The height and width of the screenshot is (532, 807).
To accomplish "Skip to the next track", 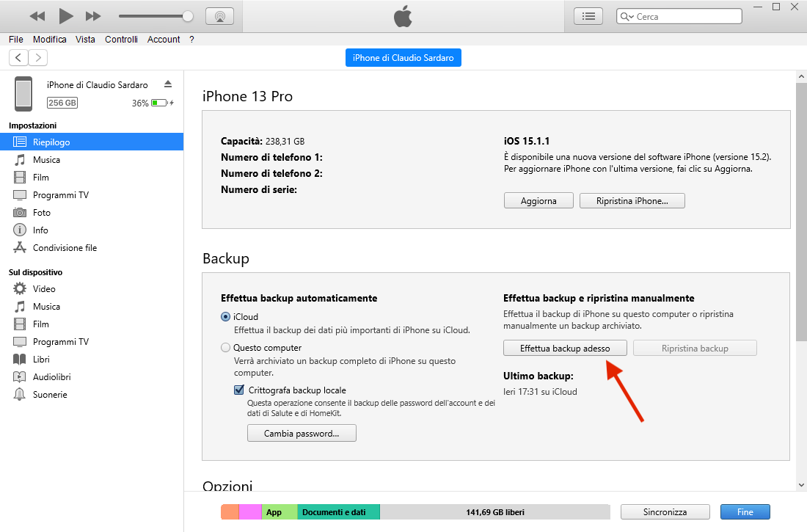I will point(93,15).
